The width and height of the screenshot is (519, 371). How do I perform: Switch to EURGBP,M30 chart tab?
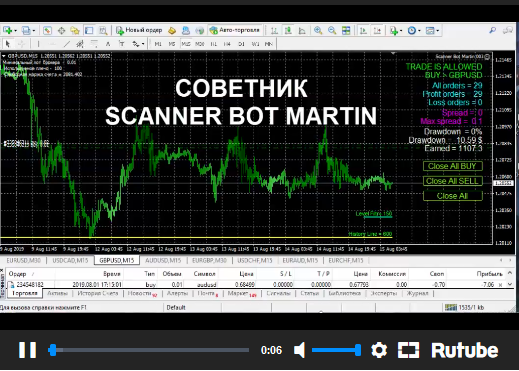[x=209, y=260]
